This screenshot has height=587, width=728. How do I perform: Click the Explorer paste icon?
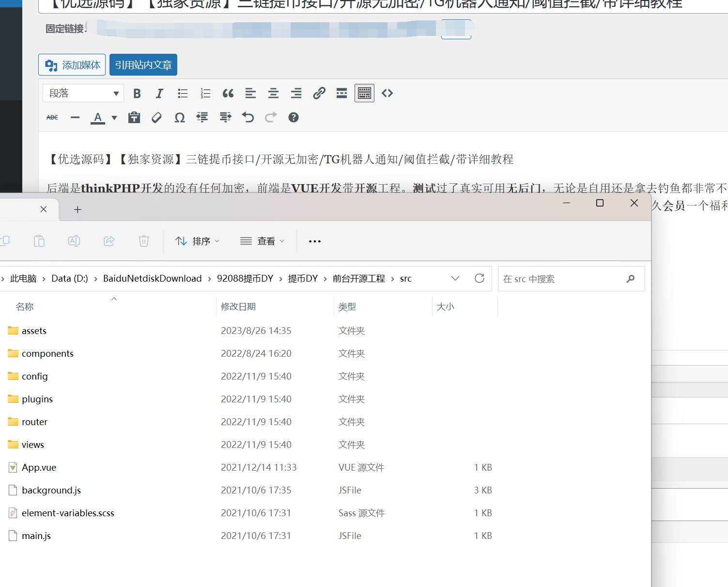39,241
